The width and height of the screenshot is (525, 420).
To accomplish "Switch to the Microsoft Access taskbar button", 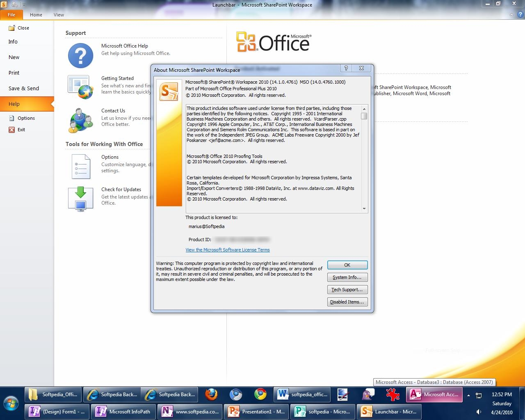I will click(x=434, y=395).
